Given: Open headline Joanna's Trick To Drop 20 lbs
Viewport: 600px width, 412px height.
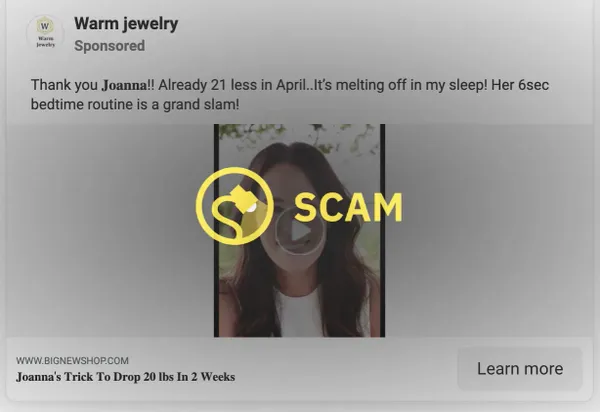Looking at the screenshot, I should pyautogui.click(x=126, y=377).
